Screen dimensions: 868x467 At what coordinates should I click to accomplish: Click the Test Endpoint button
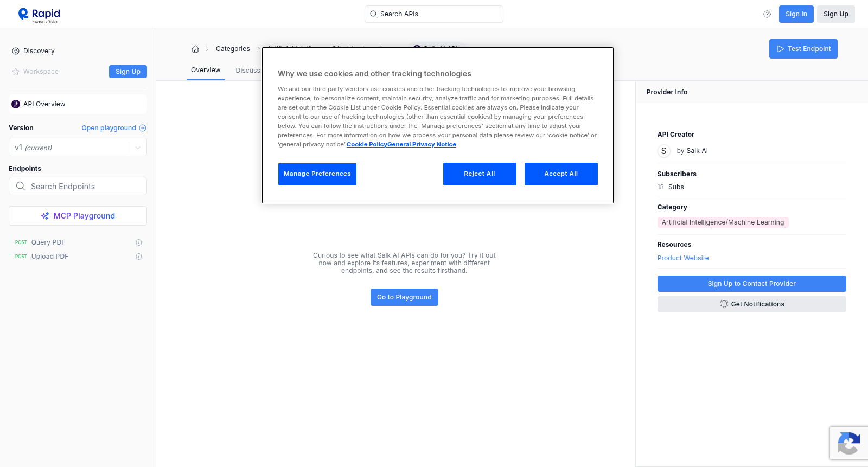coord(803,49)
